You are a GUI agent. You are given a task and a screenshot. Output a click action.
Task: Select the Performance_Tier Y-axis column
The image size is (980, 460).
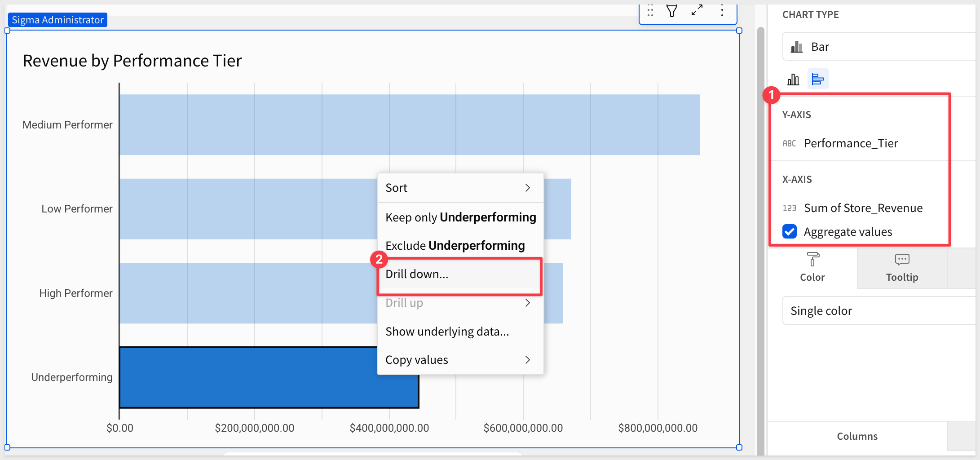(851, 143)
